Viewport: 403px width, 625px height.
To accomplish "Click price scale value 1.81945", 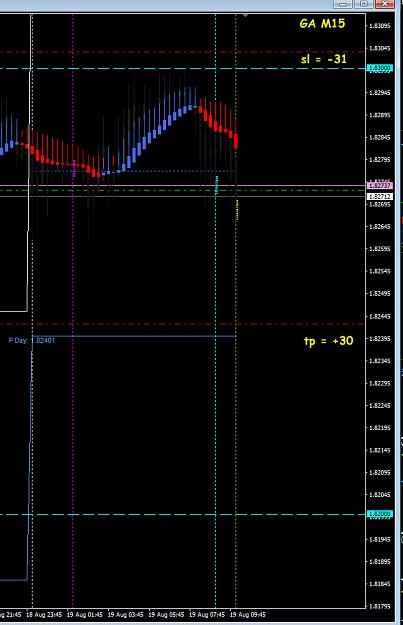I will pyautogui.click(x=379, y=539).
